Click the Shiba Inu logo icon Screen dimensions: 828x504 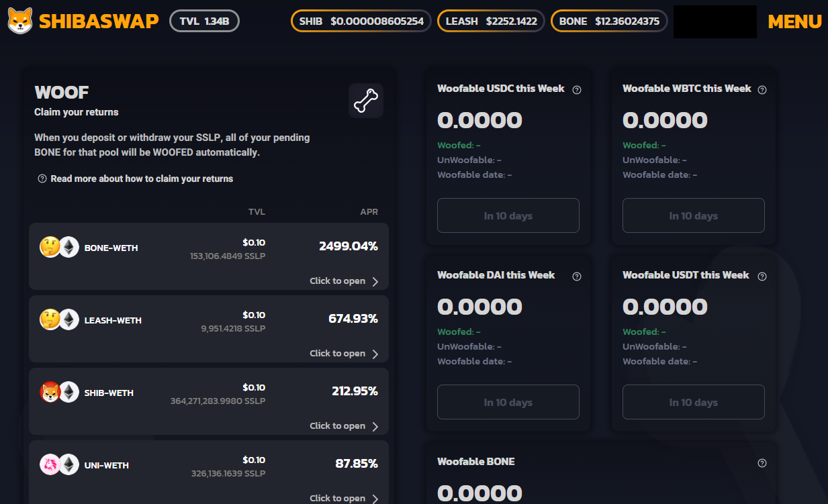pos(20,21)
